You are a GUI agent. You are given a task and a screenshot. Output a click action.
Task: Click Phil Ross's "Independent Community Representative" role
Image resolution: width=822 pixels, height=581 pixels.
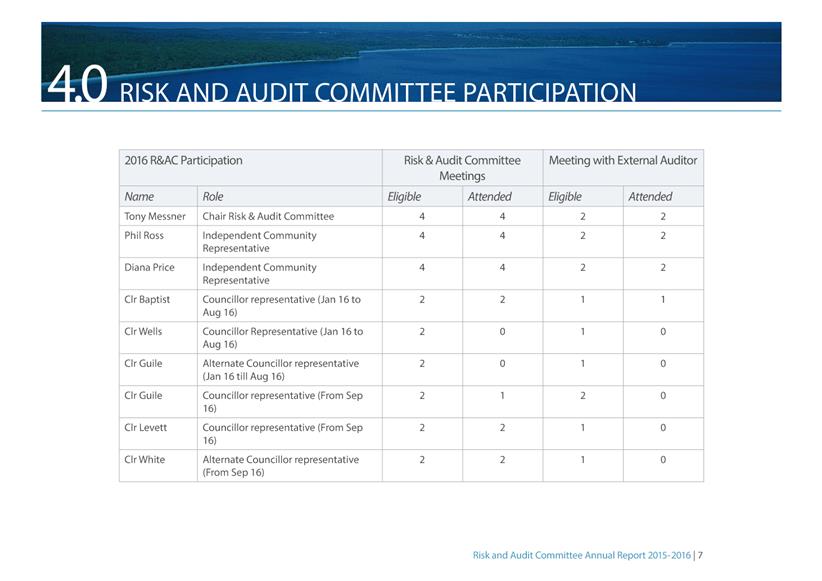[x=259, y=242]
